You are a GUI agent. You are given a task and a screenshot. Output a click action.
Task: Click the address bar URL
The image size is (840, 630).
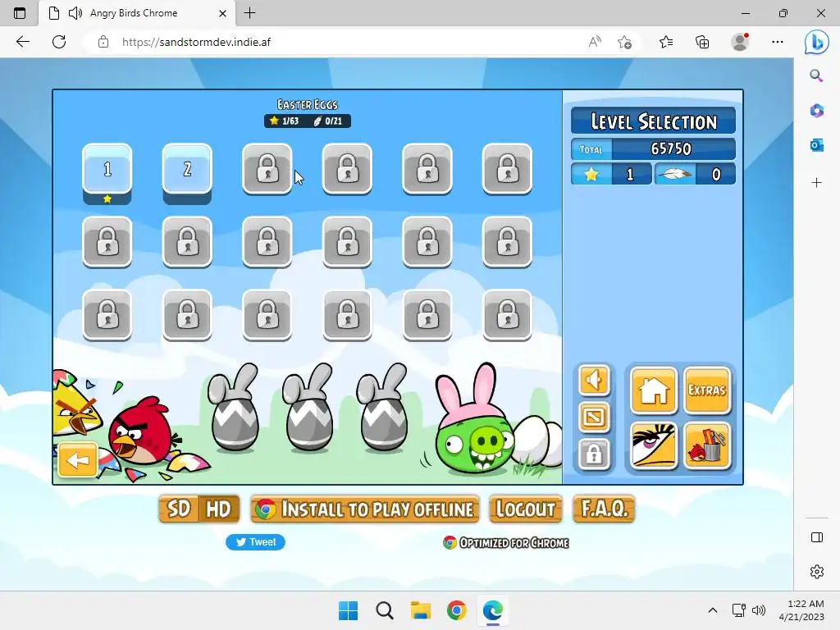coord(196,42)
